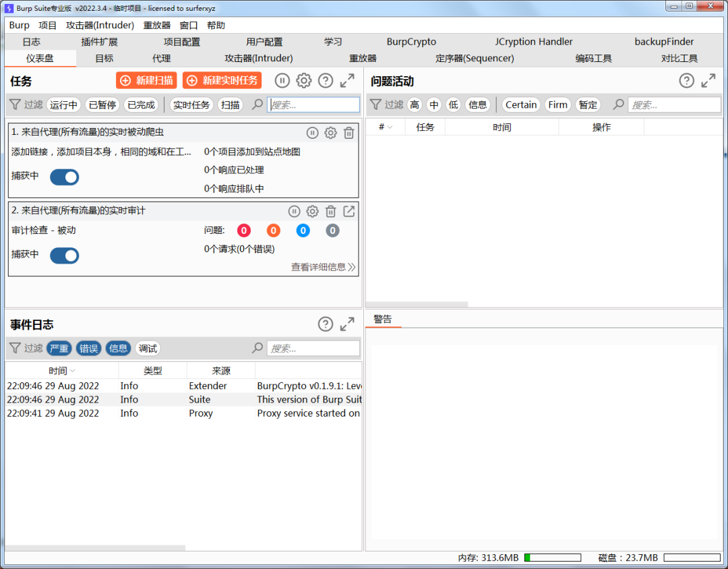
Task: Open help for the Event log panel
Action: pyautogui.click(x=326, y=324)
